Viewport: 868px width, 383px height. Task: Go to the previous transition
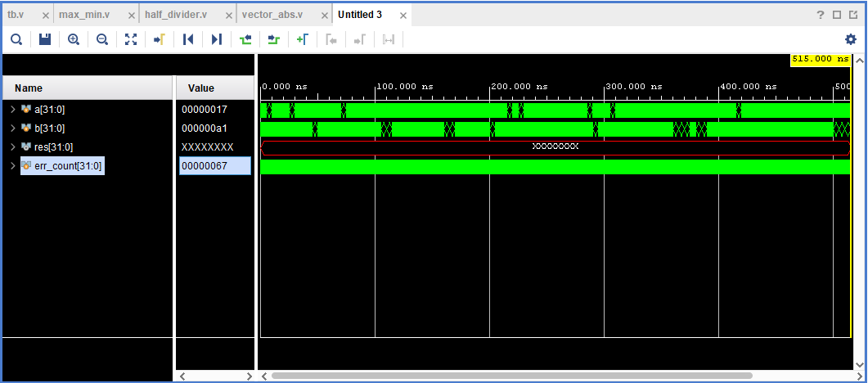point(245,39)
